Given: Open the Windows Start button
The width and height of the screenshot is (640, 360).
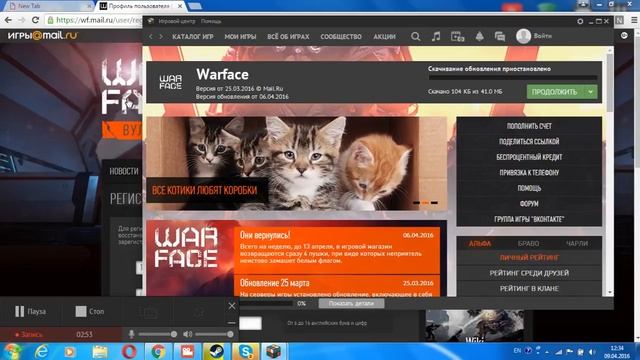Looking at the screenshot, I should click(13, 351).
